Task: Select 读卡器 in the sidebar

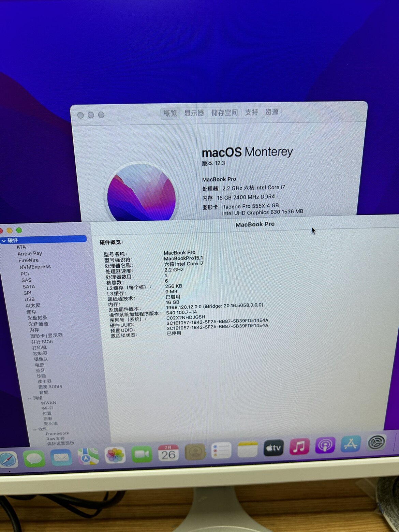Action: [x=44, y=381]
